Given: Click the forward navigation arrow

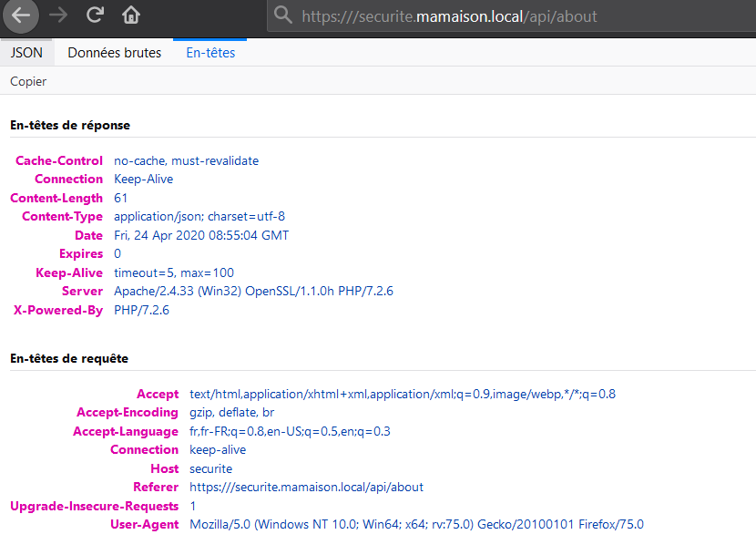Looking at the screenshot, I should click(56, 15).
